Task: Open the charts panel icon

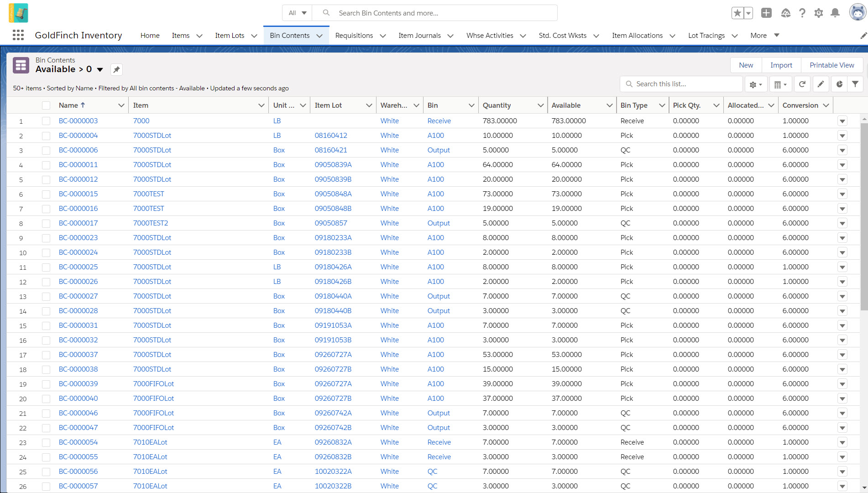Action: (839, 84)
